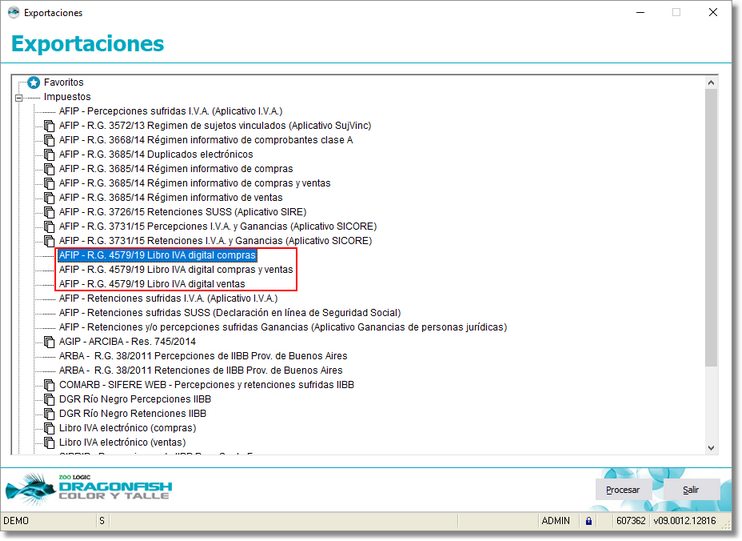This screenshot has width=742, height=541.
Task: Close the Exportaciones window
Action: (x=713, y=12)
